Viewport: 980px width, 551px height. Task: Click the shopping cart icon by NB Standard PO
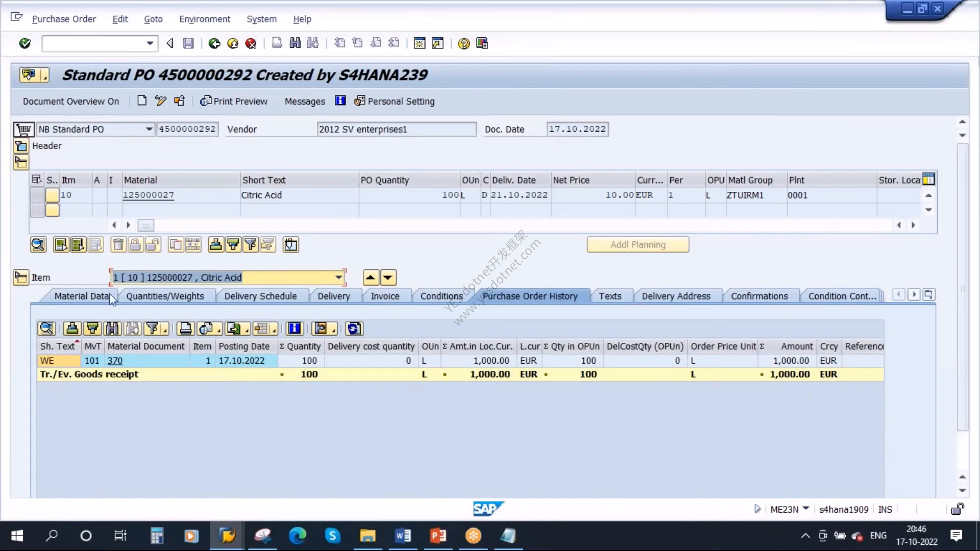tap(23, 130)
